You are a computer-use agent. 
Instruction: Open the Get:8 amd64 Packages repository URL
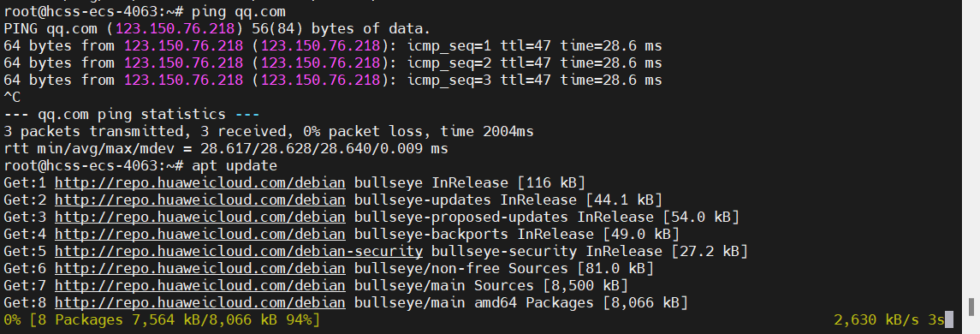click(200, 302)
